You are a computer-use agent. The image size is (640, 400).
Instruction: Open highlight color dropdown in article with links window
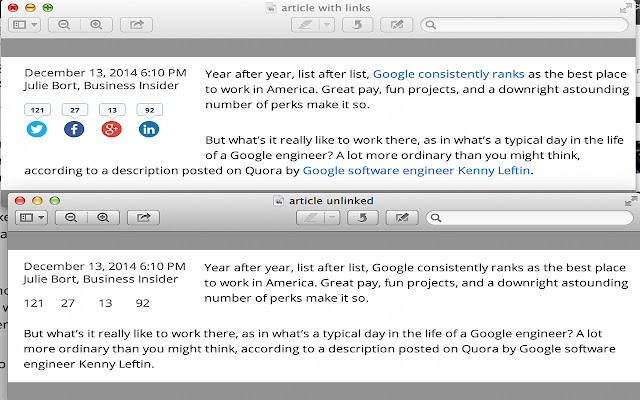[327, 24]
